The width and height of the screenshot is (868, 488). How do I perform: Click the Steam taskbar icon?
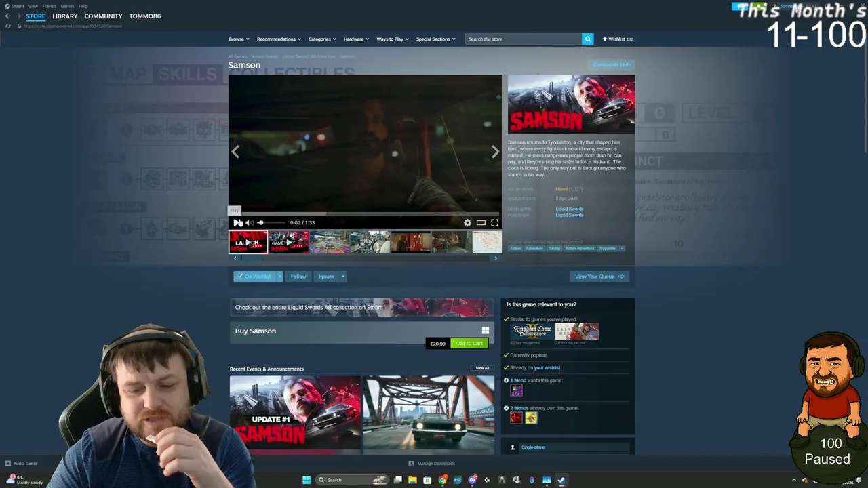(561, 480)
